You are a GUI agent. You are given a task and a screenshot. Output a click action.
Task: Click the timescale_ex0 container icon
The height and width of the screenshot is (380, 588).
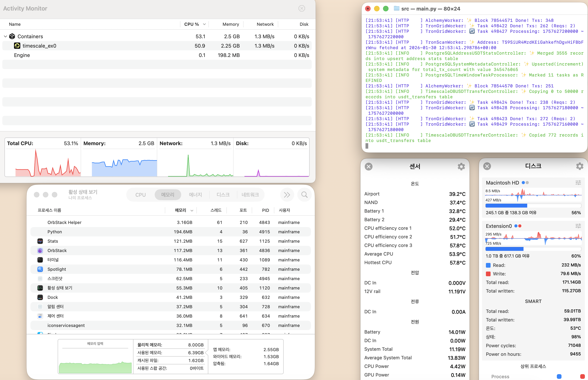click(x=17, y=46)
